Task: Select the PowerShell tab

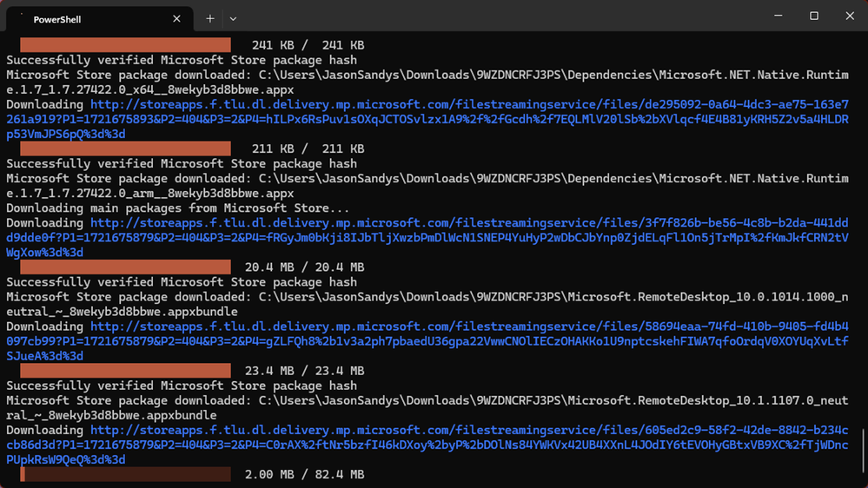Action: click(100, 19)
